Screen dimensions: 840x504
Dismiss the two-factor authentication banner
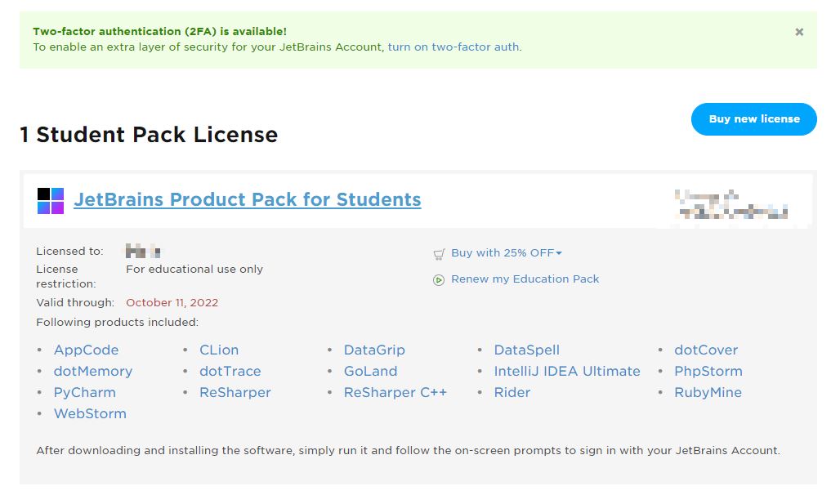click(x=799, y=32)
